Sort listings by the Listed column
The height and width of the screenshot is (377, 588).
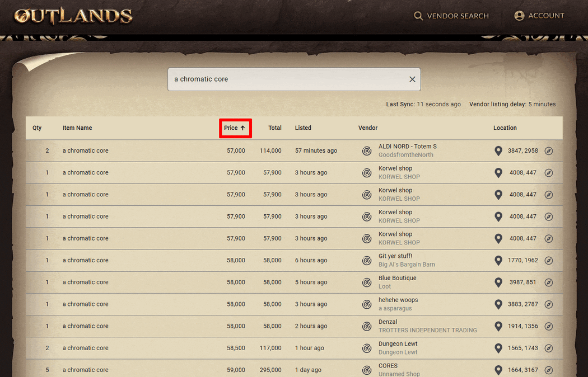click(x=303, y=128)
